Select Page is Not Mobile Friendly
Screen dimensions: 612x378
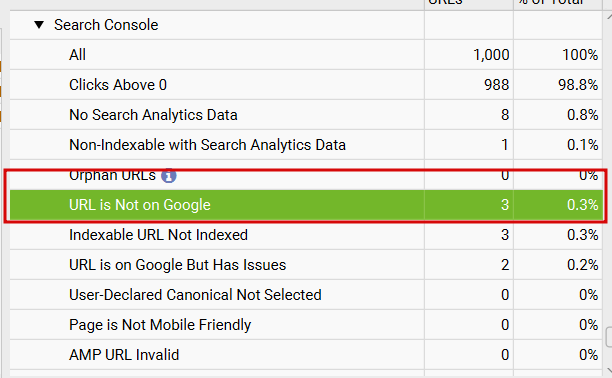click(x=306, y=325)
